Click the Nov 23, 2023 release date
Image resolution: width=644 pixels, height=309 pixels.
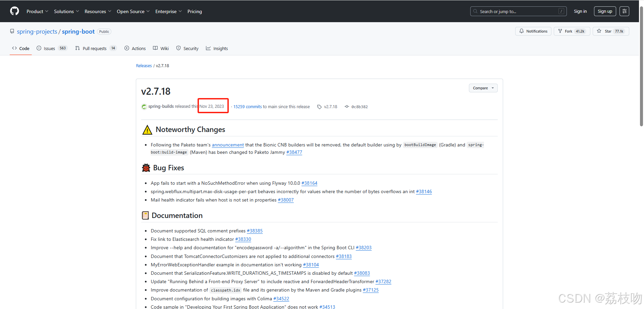[x=212, y=106]
